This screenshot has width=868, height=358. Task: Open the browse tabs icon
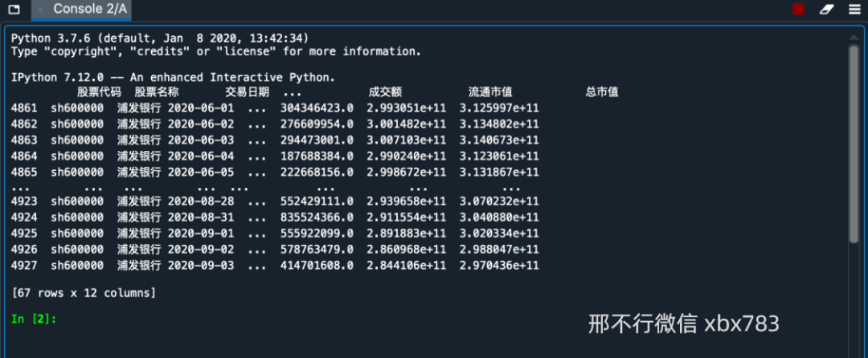14,10
